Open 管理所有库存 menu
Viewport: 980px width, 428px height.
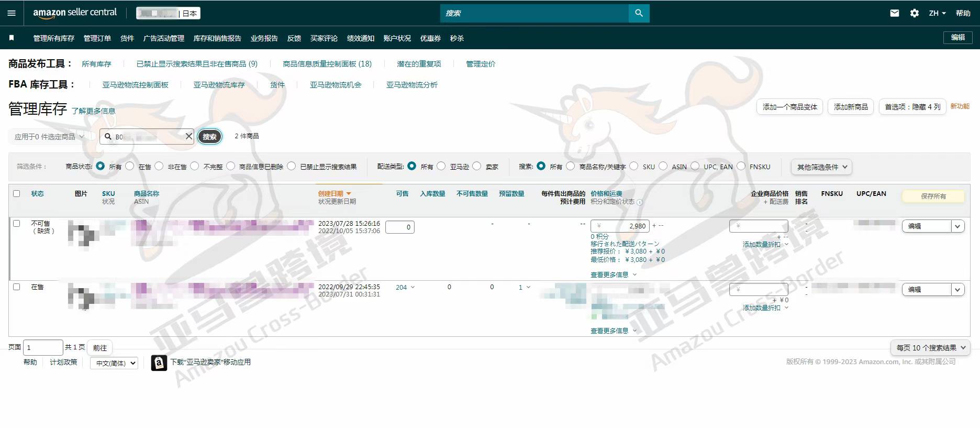[x=54, y=38]
